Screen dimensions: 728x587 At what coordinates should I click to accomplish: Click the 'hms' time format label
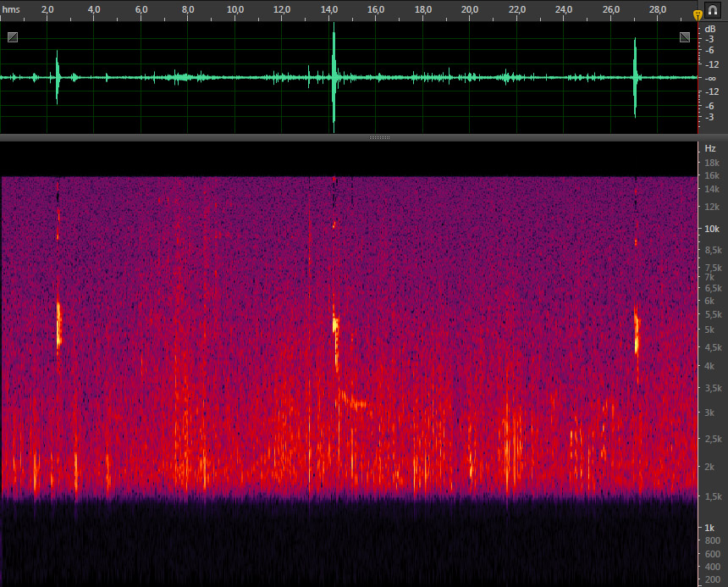point(11,9)
